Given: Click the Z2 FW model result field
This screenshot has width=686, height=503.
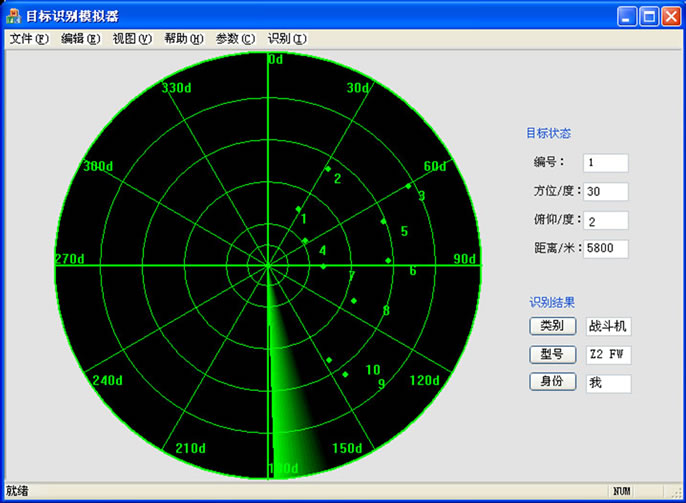Looking at the screenshot, I should click(x=609, y=354).
